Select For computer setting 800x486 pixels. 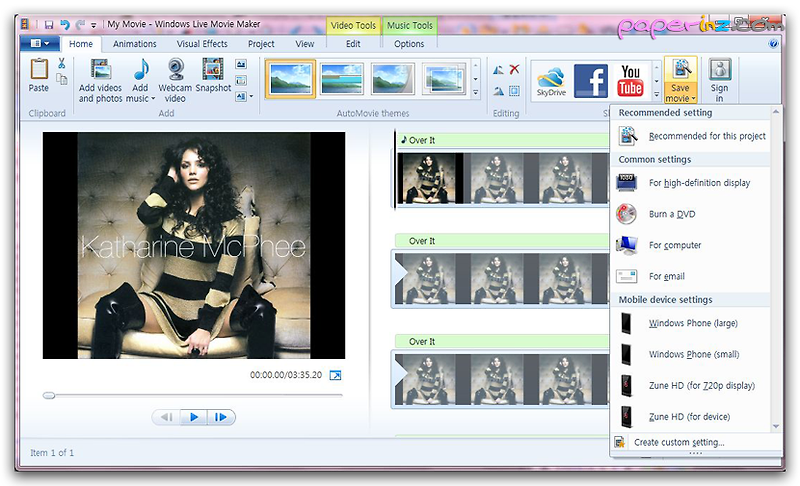(691, 245)
